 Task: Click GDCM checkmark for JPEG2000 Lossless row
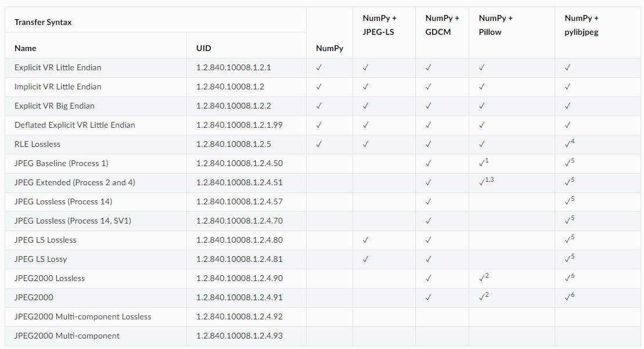(429, 278)
